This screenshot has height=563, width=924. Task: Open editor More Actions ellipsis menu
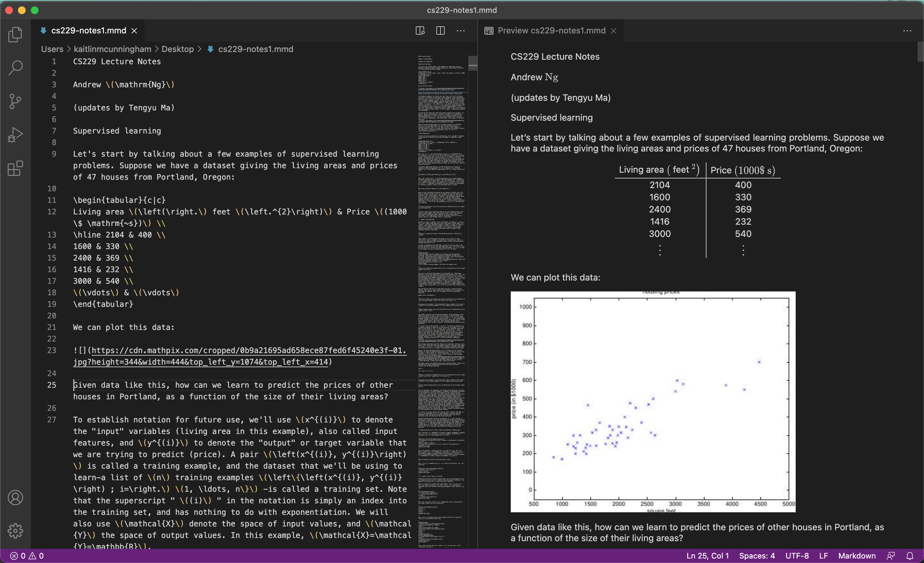click(x=460, y=31)
